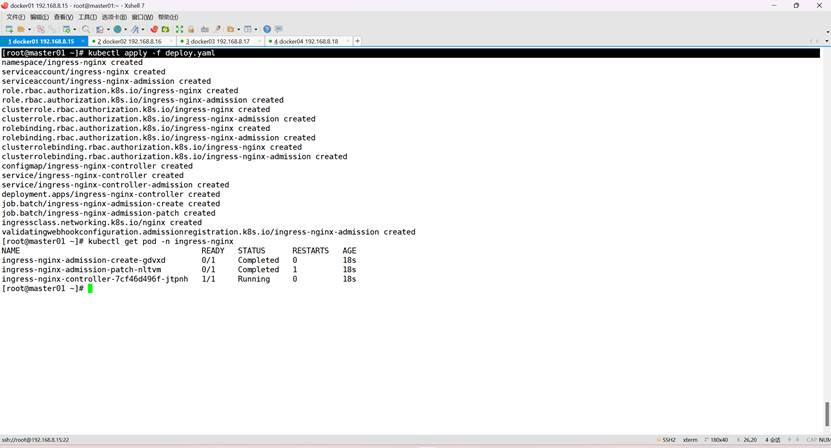Image resolution: width=831 pixels, height=448 pixels.
Task: Click the red swirl toolbar icon
Action: (x=154, y=29)
